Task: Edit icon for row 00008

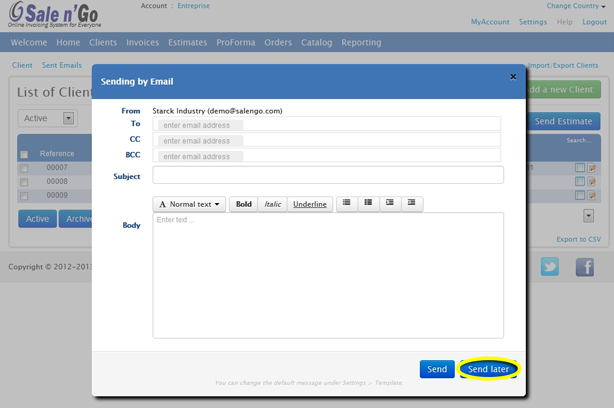Action: tap(591, 181)
